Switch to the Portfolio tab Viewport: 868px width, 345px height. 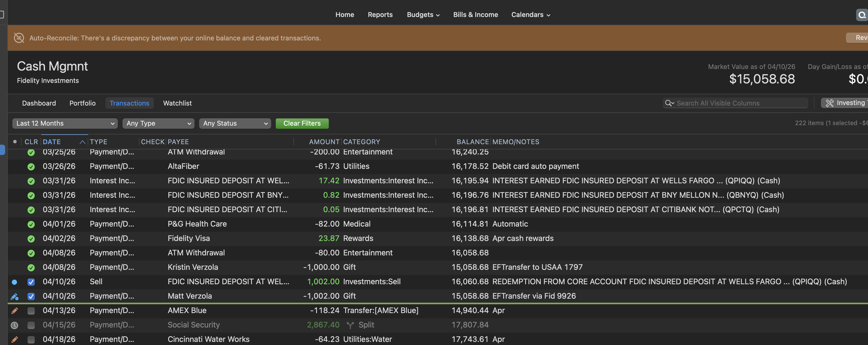point(83,103)
